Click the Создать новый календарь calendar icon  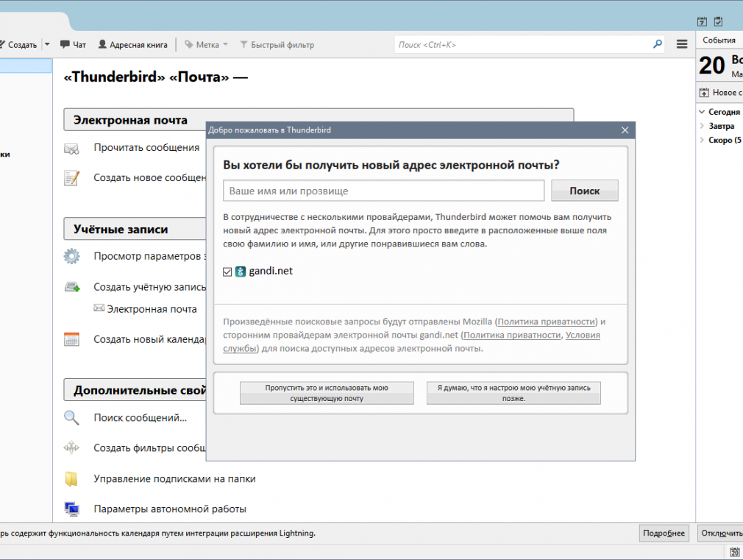tap(71, 339)
